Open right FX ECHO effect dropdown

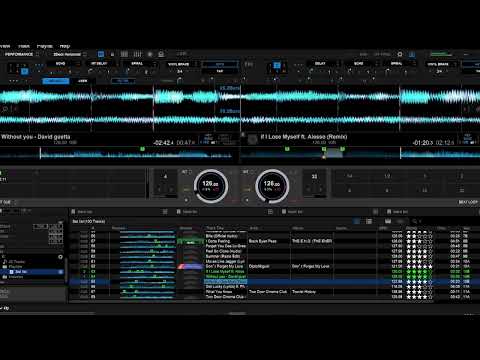point(361,63)
